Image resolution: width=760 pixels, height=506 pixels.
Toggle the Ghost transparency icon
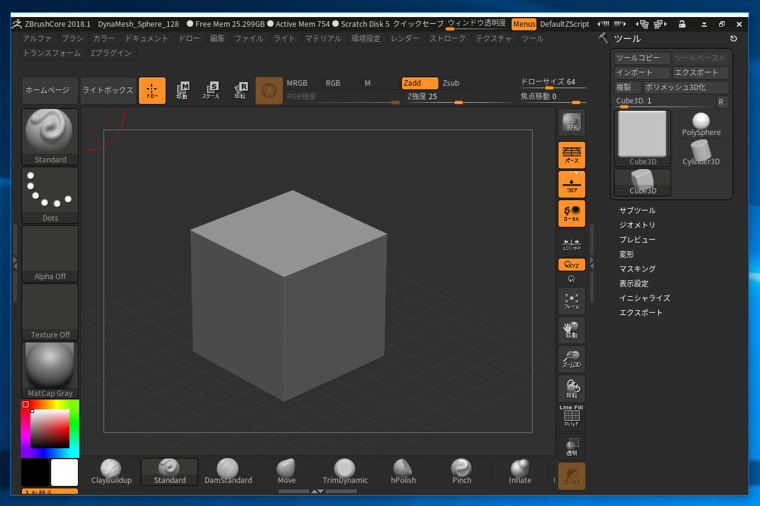click(x=572, y=476)
